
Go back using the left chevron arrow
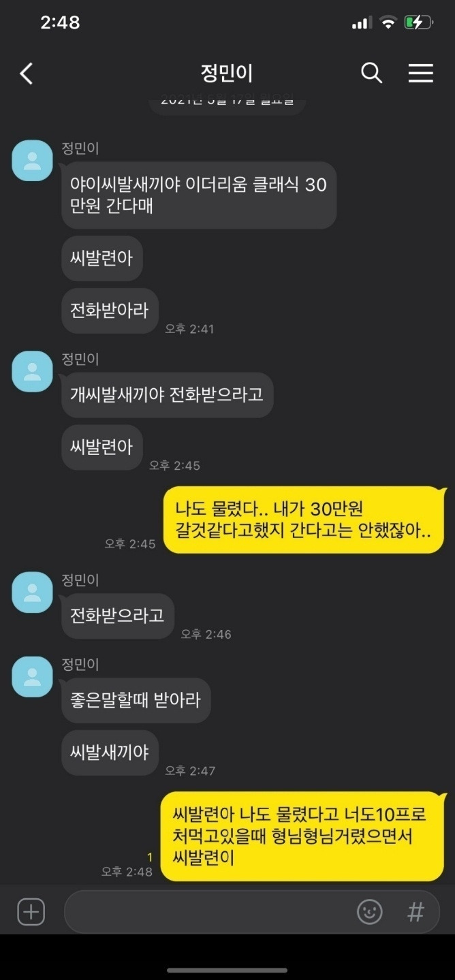tap(27, 73)
